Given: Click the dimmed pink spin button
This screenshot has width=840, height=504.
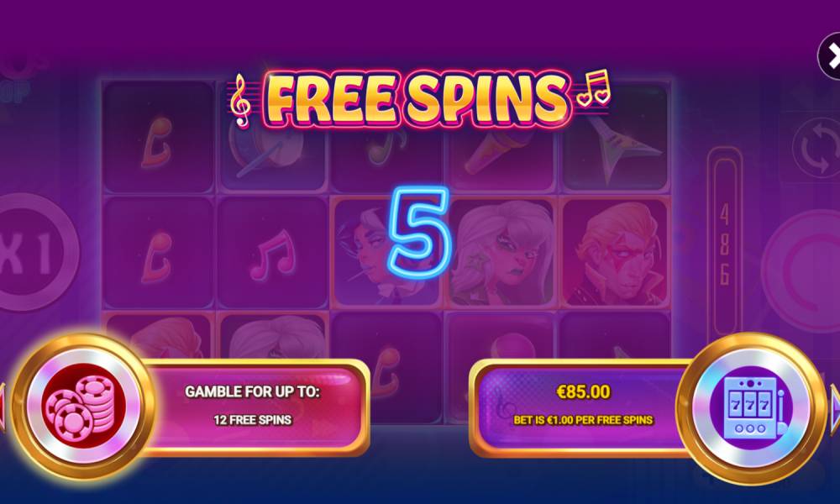Looking at the screenshot, I should 802,270.
